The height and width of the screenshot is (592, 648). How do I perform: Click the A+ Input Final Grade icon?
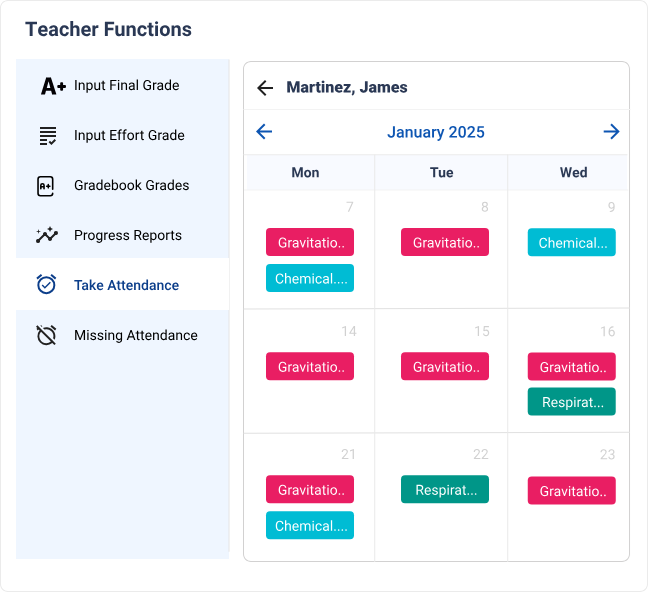click(x=53, y=86)
